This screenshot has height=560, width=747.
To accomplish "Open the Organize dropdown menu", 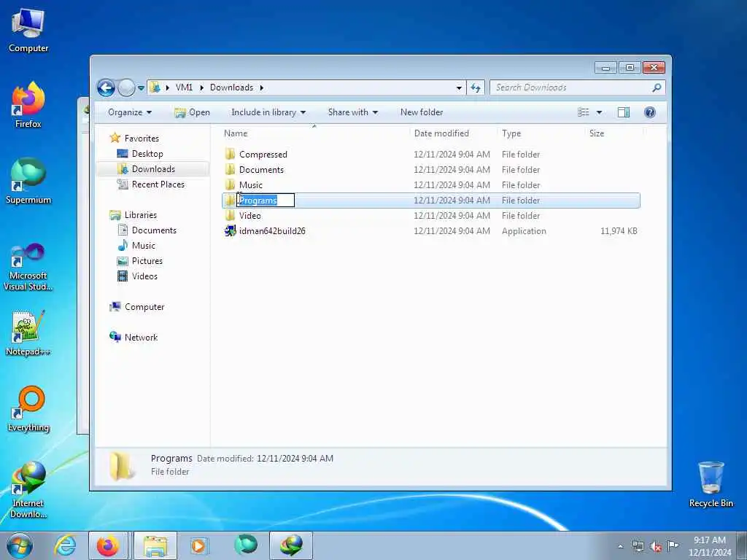I will coord(130,112).
